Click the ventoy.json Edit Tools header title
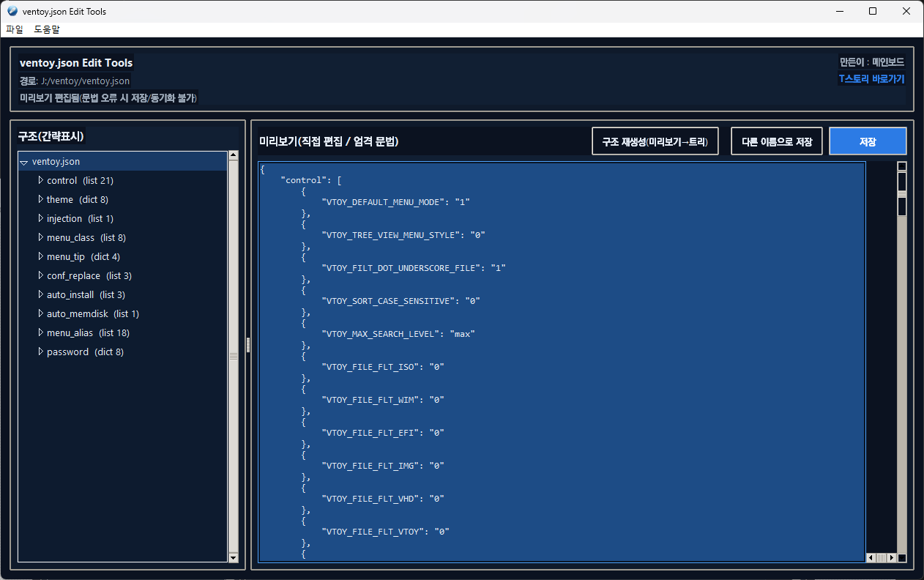This screenshot has height=580, width=924. coord(76,63)
